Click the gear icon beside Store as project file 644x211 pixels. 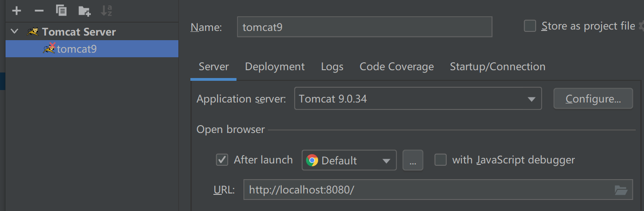641,26
